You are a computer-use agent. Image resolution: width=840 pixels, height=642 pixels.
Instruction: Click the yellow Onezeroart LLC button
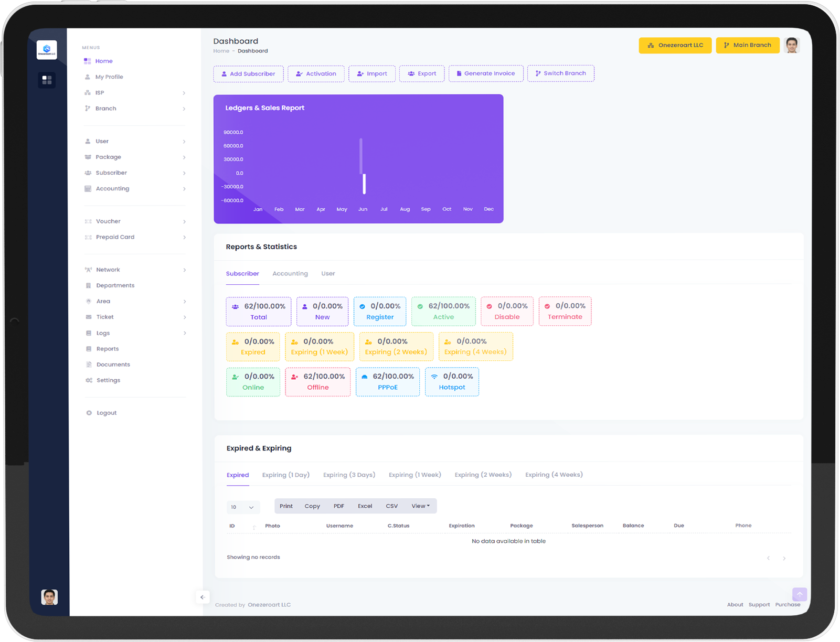675,46
